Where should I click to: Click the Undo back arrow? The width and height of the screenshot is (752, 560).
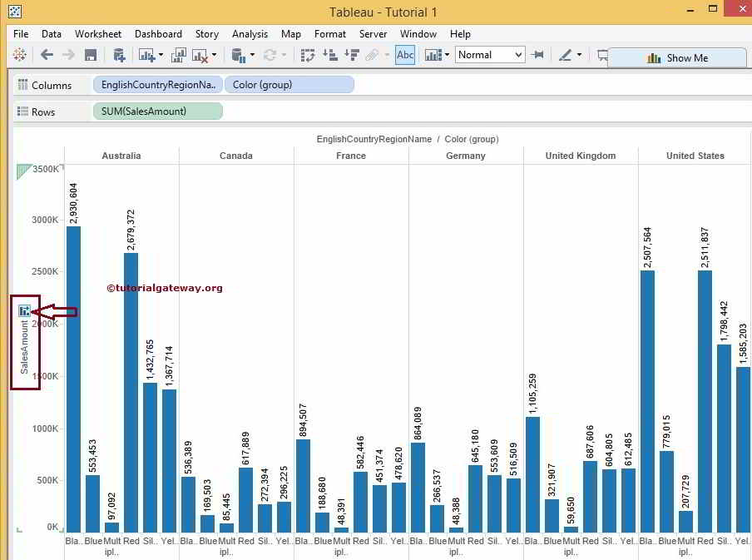click(47, 55)
